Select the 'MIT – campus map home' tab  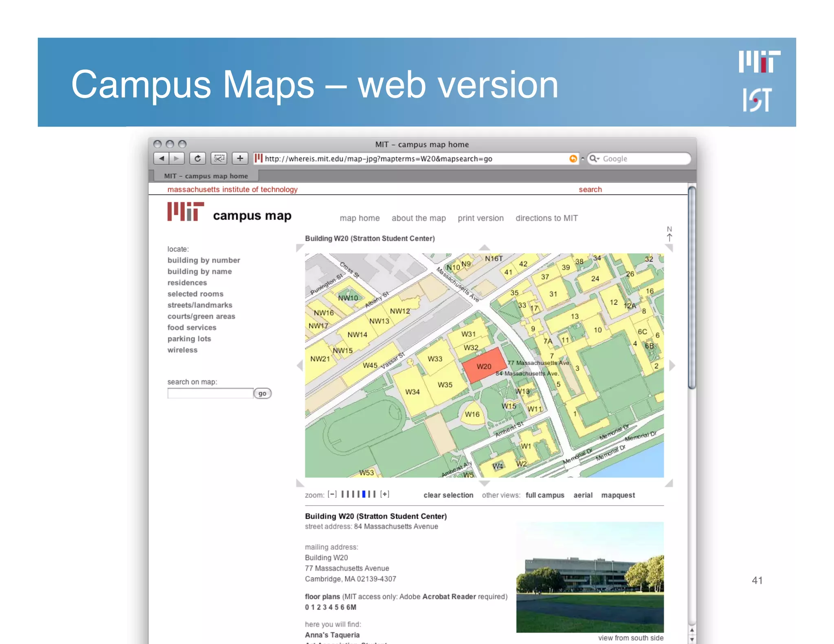[206, 176]
